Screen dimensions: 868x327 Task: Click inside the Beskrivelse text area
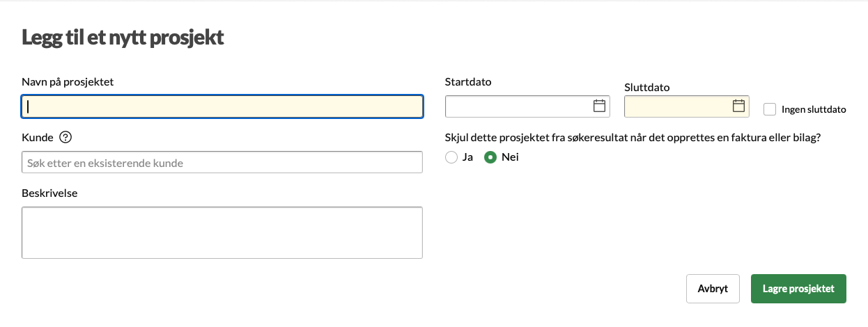pyautogui.click(x=222, y=232)
